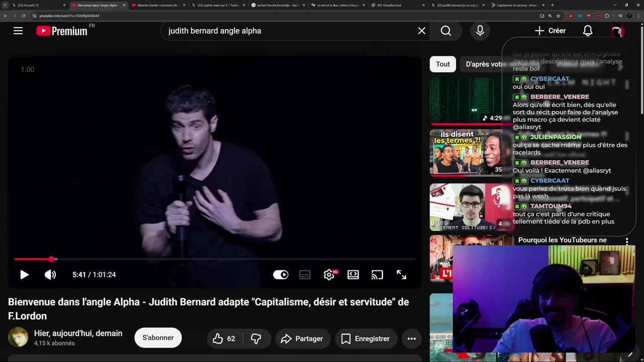The height and width of the screenshot is (362, 644).
Task: Go to YouTube Premium home logo
Action: [x=62, y=31]
